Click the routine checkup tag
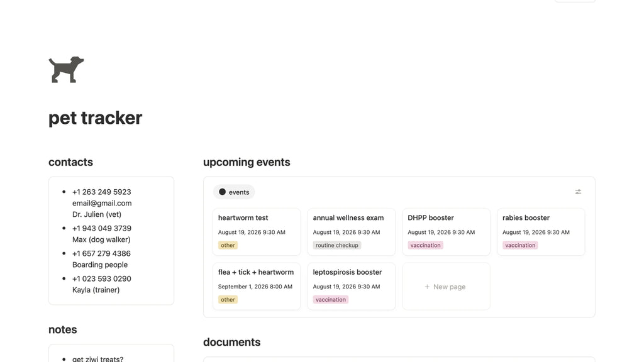The image size is (644, 362). [337, 245]
